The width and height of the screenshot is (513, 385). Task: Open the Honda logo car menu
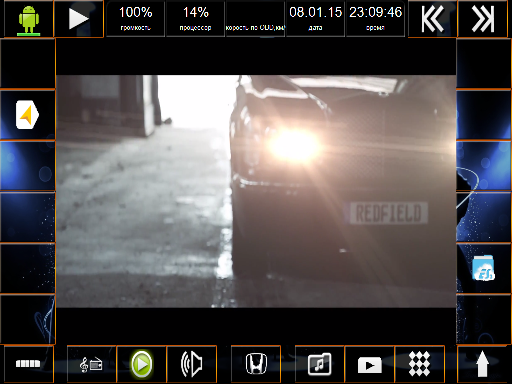click(x=256, y=364)
